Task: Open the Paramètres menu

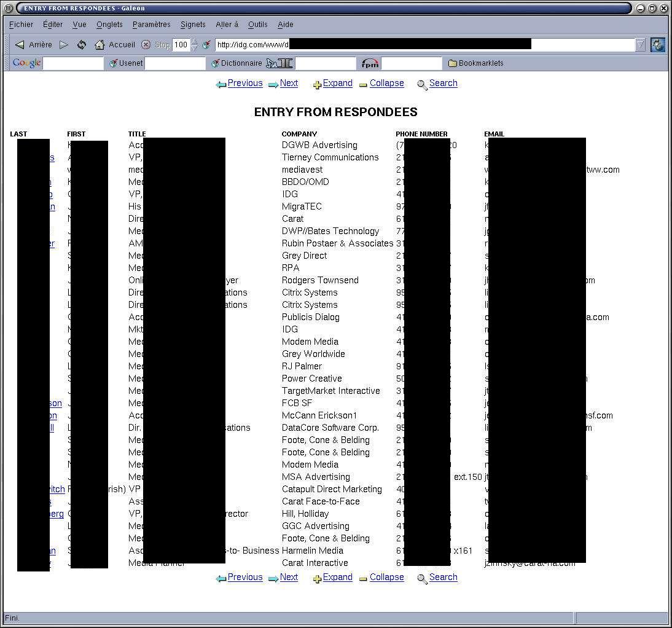Action: (151, 25)
